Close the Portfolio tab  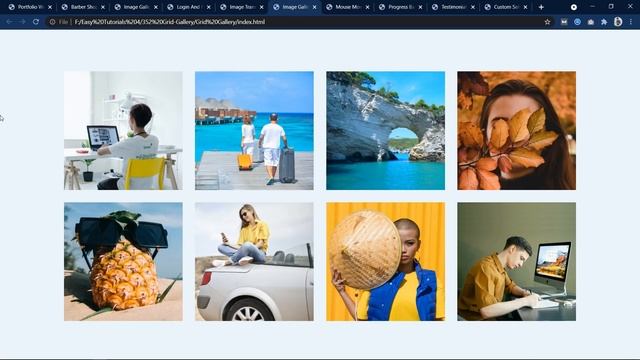click(50, 7)
